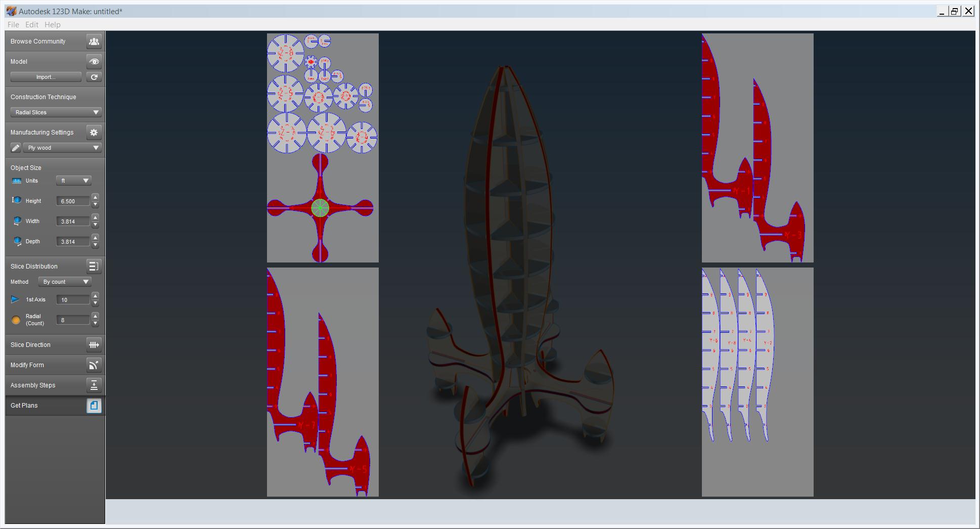Click the 1st Axis blue arrow icon
Viewport: 980px width, 529px height.
15,299
